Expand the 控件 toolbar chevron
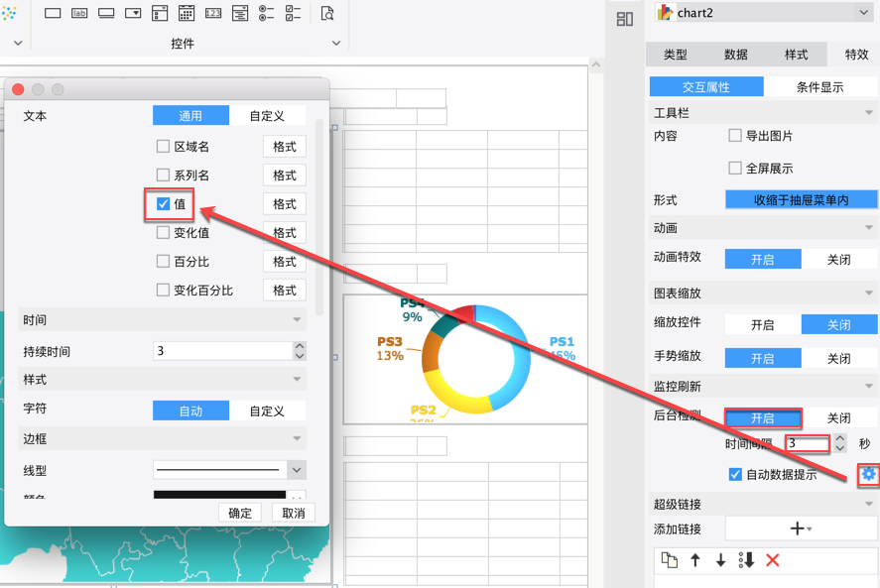The width and height of the screenshot is (880, 588). tap(336, 43)
